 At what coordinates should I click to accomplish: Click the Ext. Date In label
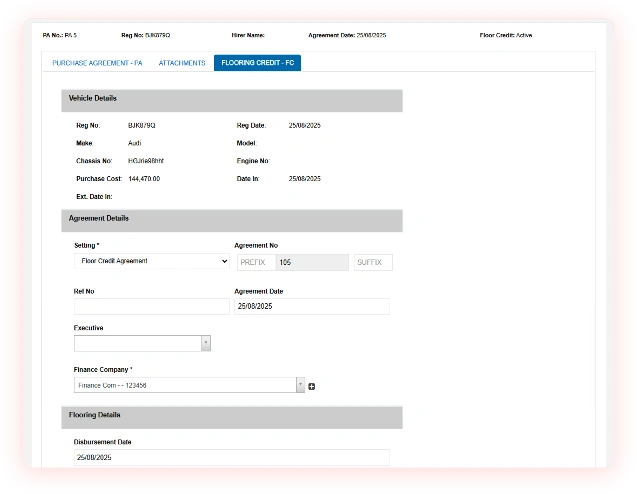click(94, 197)
